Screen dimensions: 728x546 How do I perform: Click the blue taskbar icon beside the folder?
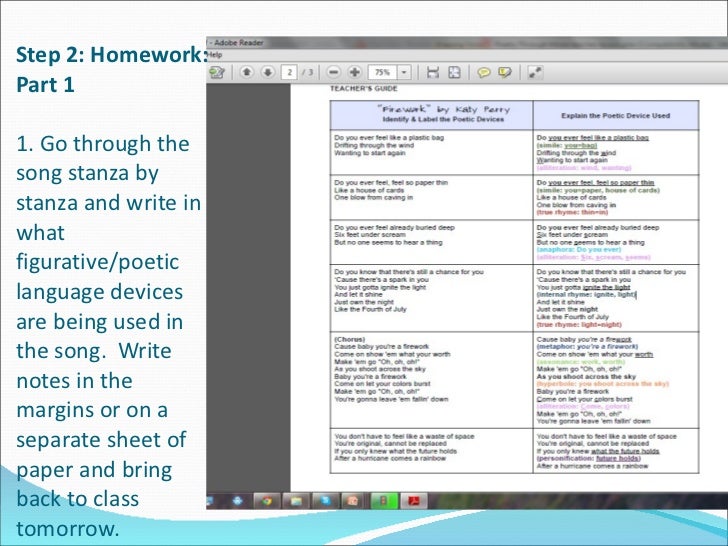point(325,501)
